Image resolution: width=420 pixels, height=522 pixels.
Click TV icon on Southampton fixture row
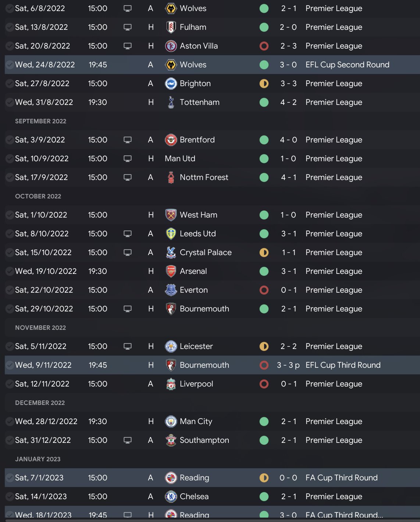pyautogui.click(x=128, y=440)
